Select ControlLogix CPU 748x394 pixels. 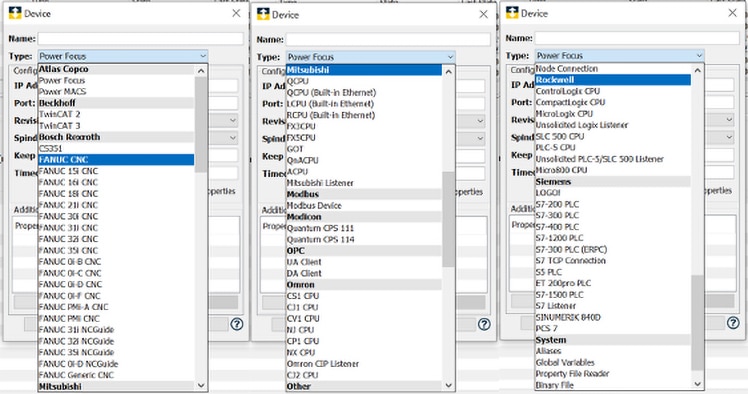pos(568,91)
